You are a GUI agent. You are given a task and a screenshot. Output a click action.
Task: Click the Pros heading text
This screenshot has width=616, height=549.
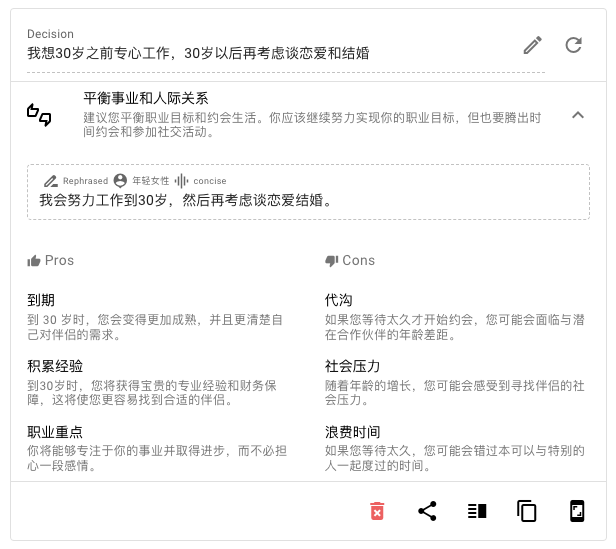59,261
